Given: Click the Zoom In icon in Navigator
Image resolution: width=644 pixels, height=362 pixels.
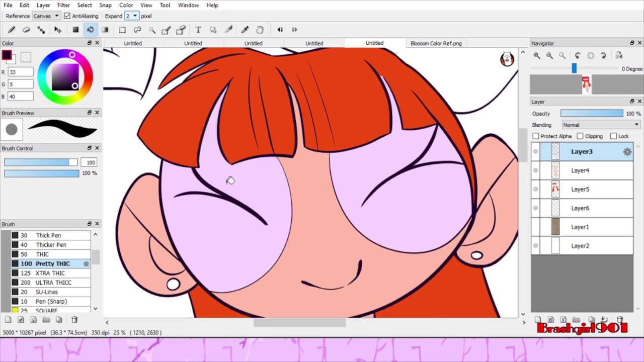Looking at the screenshot, I should coord(537,55).
